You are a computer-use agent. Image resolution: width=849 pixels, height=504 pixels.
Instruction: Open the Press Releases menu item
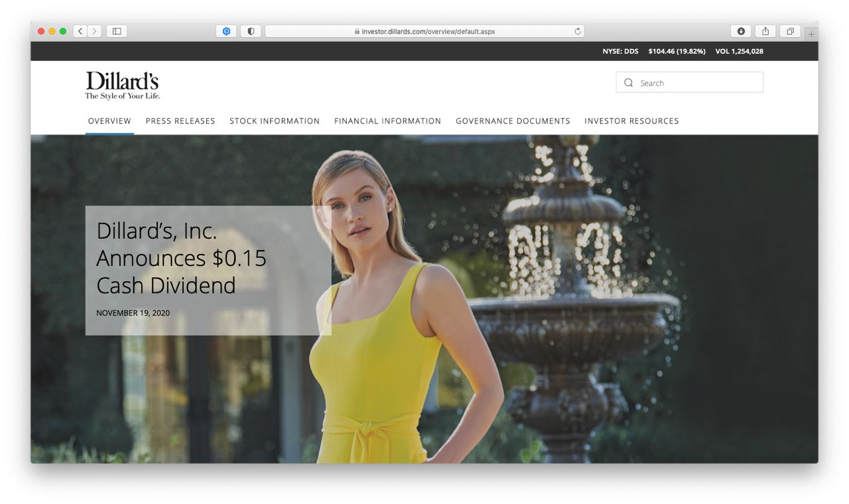pos(180,121)
